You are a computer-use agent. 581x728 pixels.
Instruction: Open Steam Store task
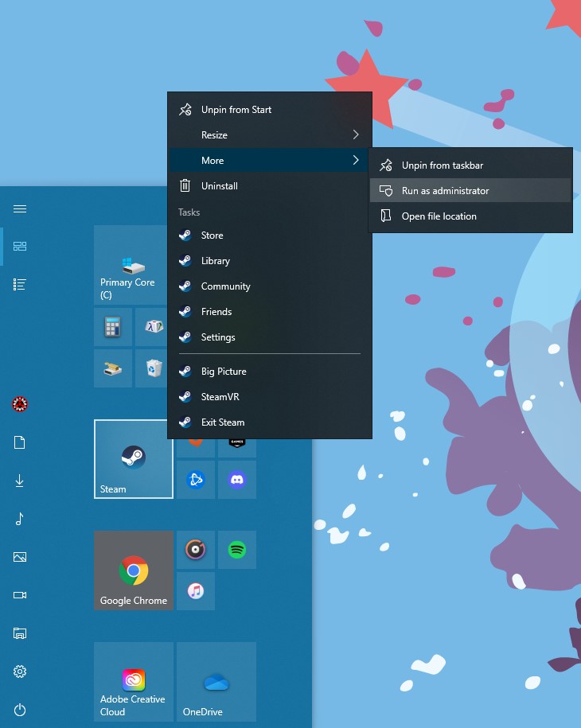click(270, 235)
